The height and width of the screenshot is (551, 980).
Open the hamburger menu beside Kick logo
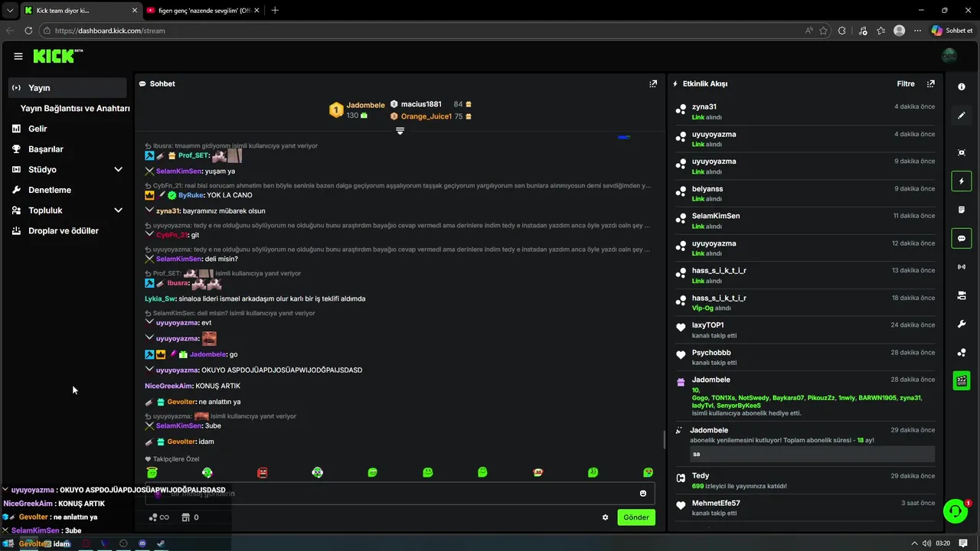[18, 56]
